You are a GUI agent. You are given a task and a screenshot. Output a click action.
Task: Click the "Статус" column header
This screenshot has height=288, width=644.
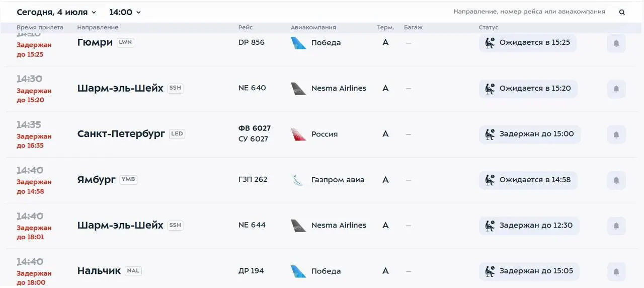489,27
